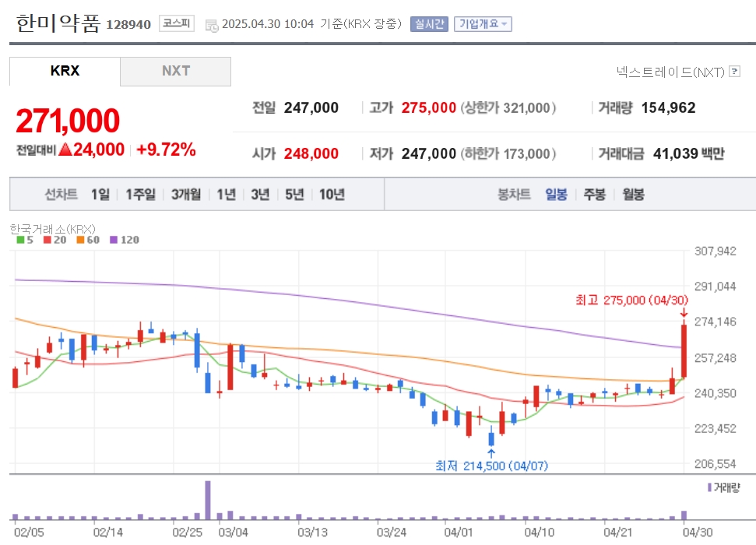Click the 최고 275,000 (04/30) chart label
The image size is (756, 545).
[x=631, y=300]
